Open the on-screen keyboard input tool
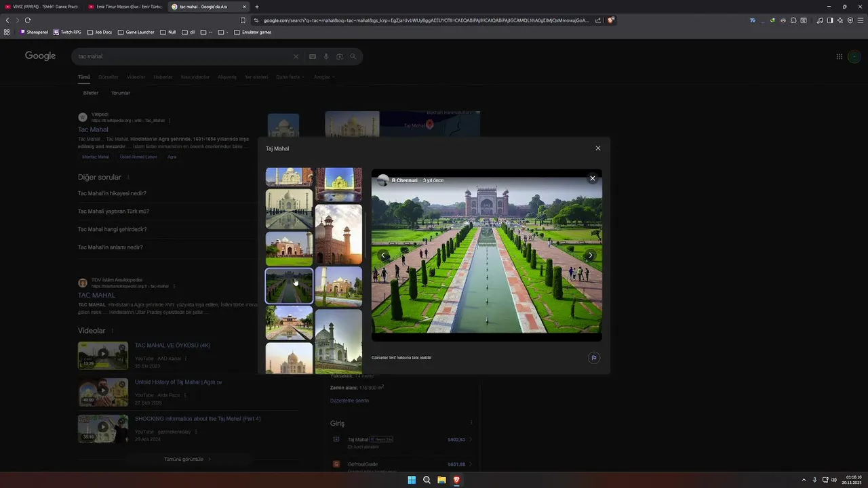The width and height of the screenshot is (868, 488). click(313, 57)
